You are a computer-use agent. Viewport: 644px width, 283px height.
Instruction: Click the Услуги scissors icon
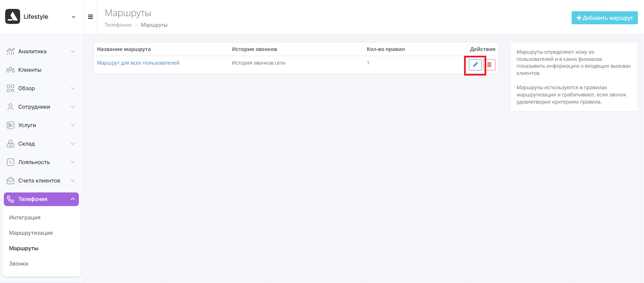point(11,125)
